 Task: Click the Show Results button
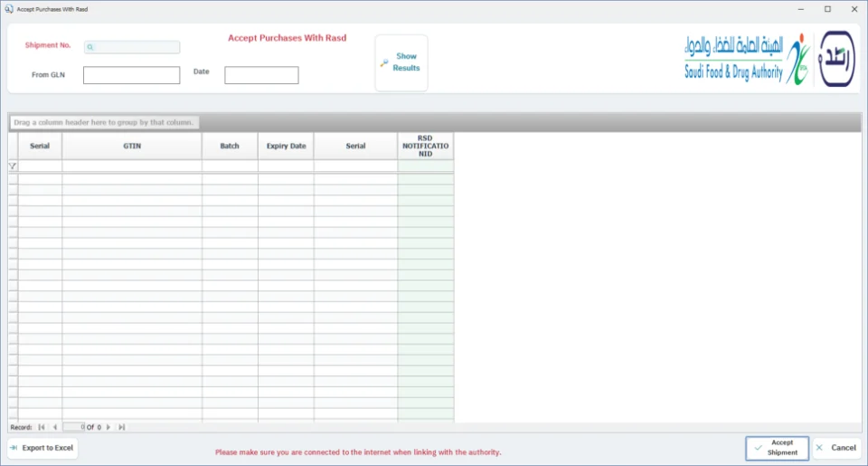click(x=401, y=62)
